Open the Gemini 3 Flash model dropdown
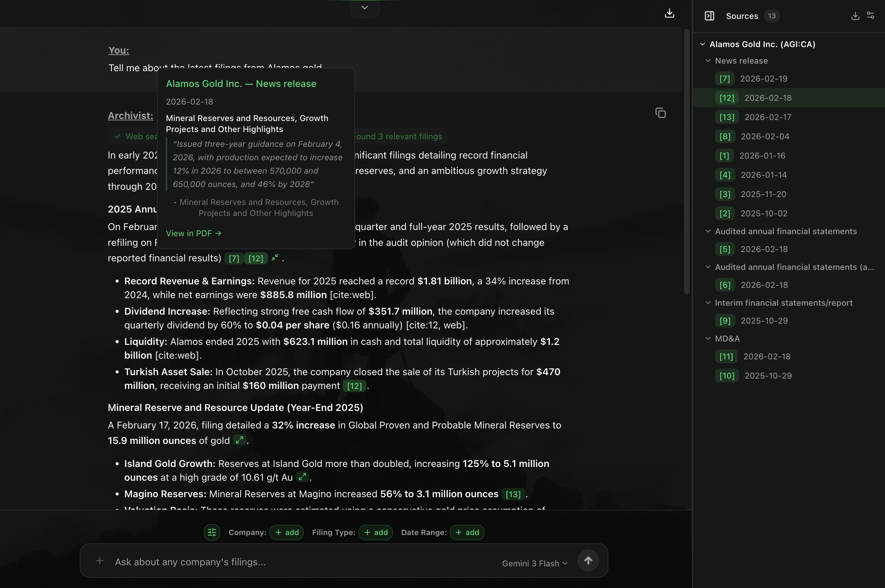Image resolution: width=885 pixels, height=588 pixels. [535, 563]
